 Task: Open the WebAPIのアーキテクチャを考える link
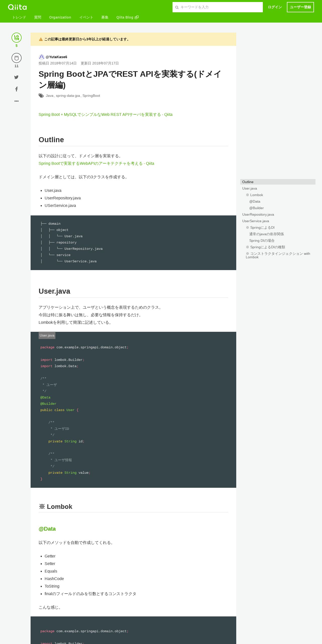96,164
